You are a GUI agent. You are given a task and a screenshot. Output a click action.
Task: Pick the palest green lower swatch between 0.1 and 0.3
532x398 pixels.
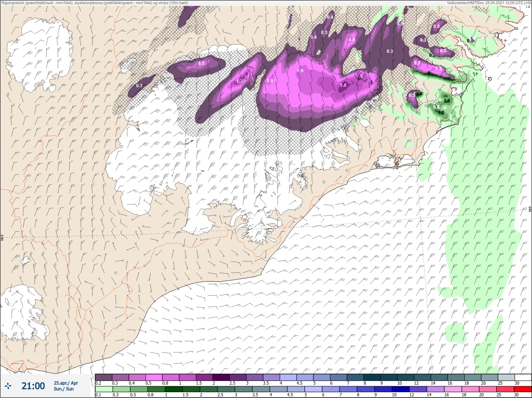pos(104,389)
